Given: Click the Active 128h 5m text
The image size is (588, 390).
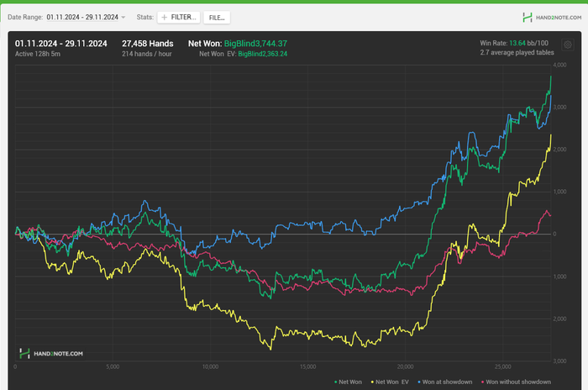Looking at the screenshot, I should pos(38,54).
